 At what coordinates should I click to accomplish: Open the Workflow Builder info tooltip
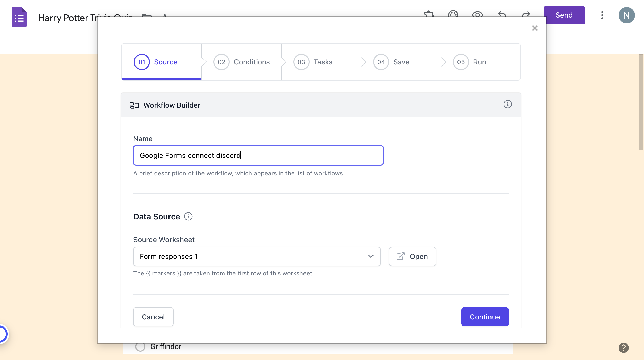tap(507, 104)
